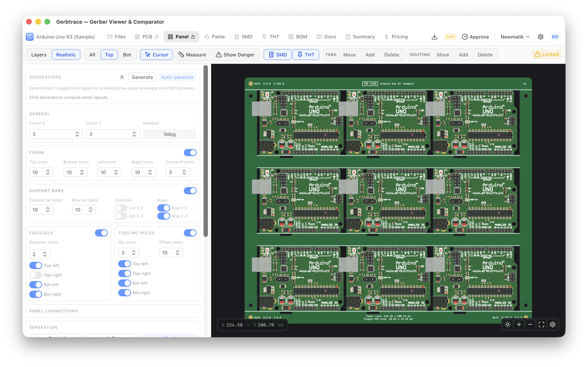Click the fit-to-screen icon
The image size is (588, 367).
click(541, 324)
